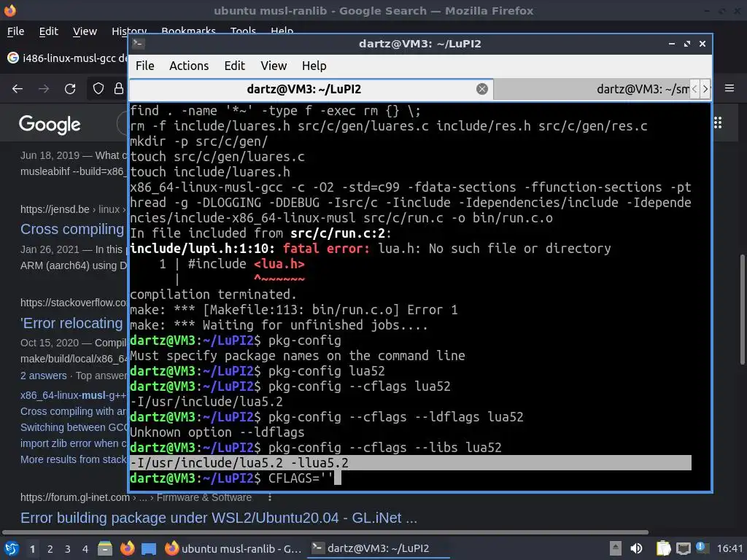Click the Google logo
This screenshot has width=747, height=560.
50,125
